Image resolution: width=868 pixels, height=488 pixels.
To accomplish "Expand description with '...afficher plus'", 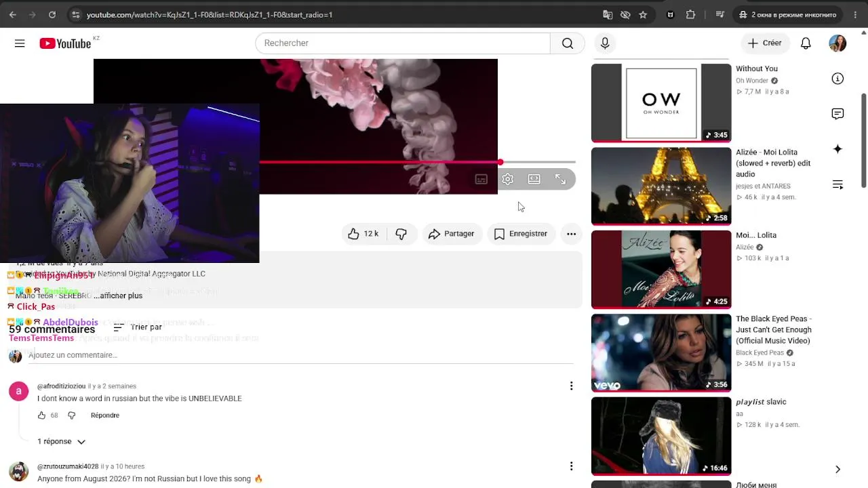I will click(118, 296).
